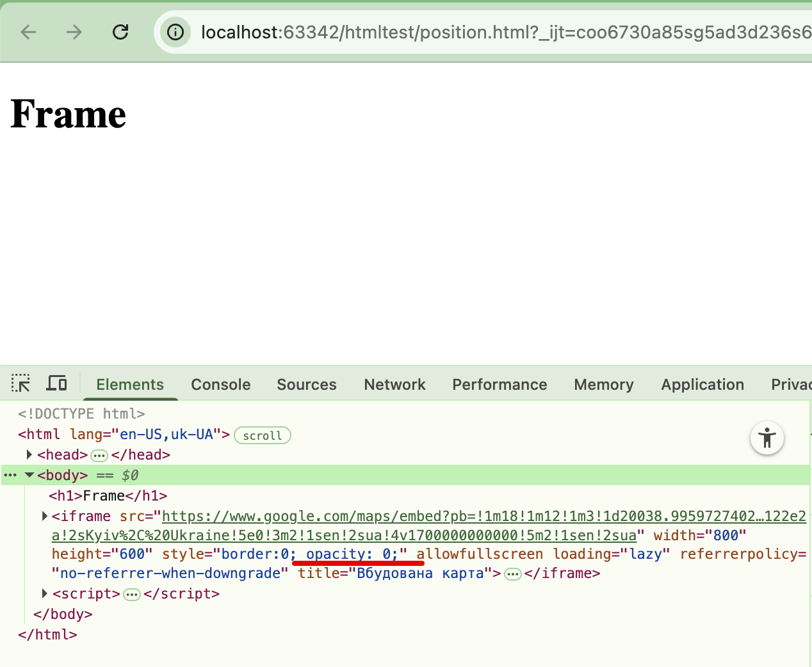
Task: Click the ellipsis inside the iframe element
Action: [x=513, y=574]
